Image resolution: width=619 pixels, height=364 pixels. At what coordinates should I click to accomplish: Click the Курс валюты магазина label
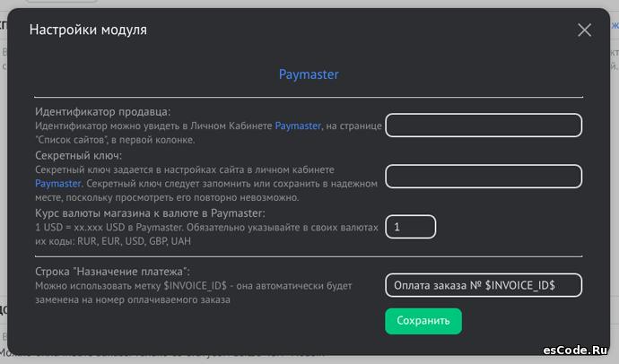click(x=150, y=212)
